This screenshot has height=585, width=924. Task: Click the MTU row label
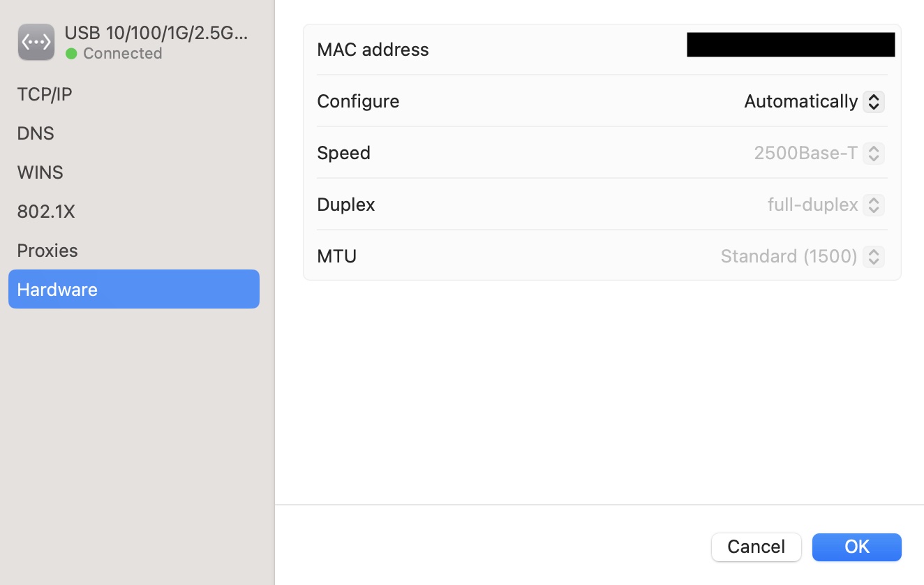[336, 256]
